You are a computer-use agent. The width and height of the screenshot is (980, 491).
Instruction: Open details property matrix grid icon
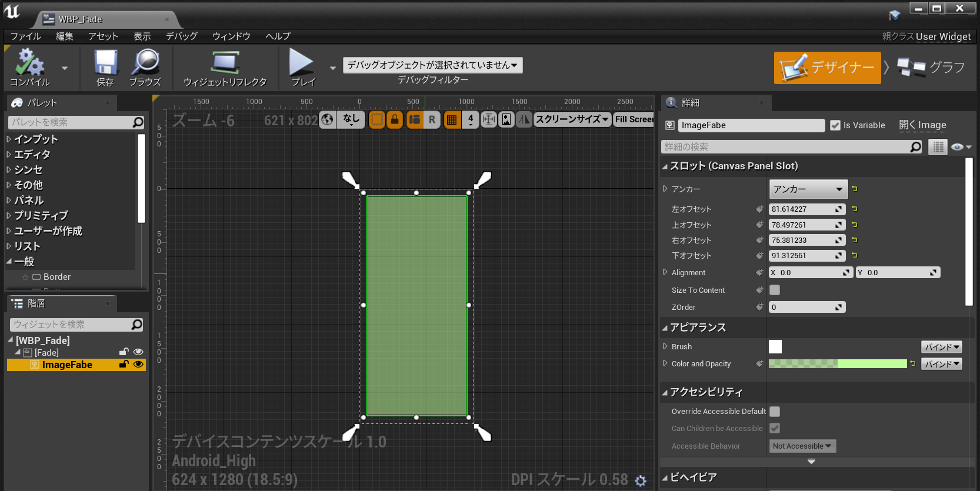coord(938,147)
